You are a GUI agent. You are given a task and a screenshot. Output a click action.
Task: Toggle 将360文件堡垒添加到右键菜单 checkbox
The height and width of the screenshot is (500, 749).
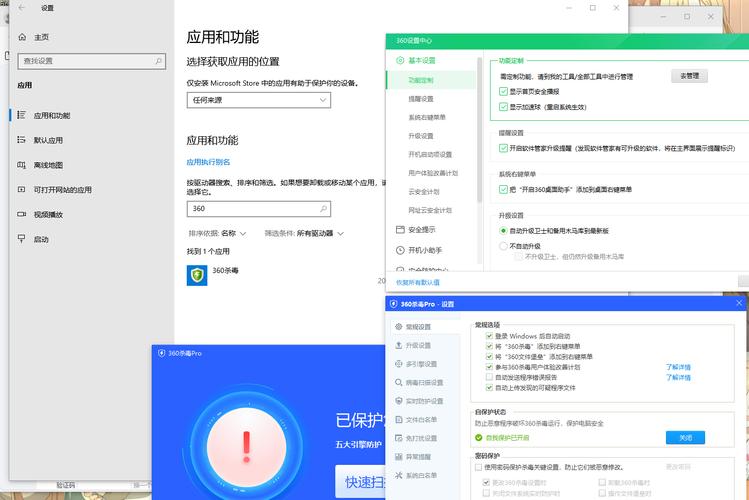pos(489,357)
